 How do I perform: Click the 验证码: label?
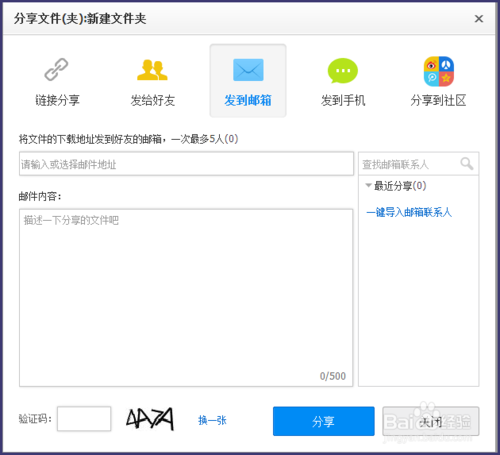tap(35, 418)
